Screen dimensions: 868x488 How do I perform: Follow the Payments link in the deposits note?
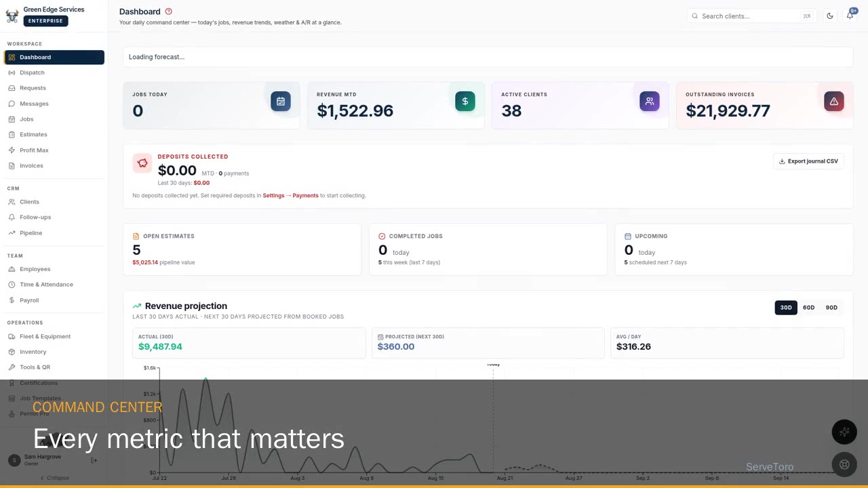(x=305, y=196)
